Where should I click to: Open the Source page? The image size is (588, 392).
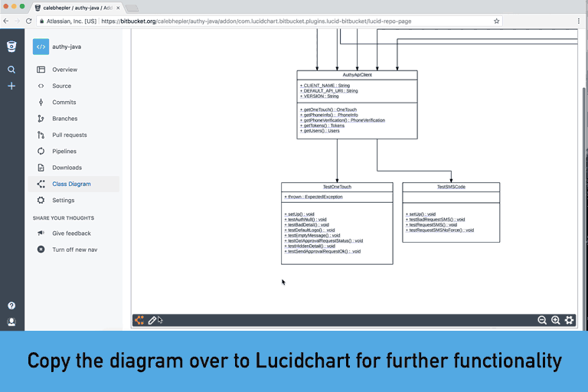61,86
